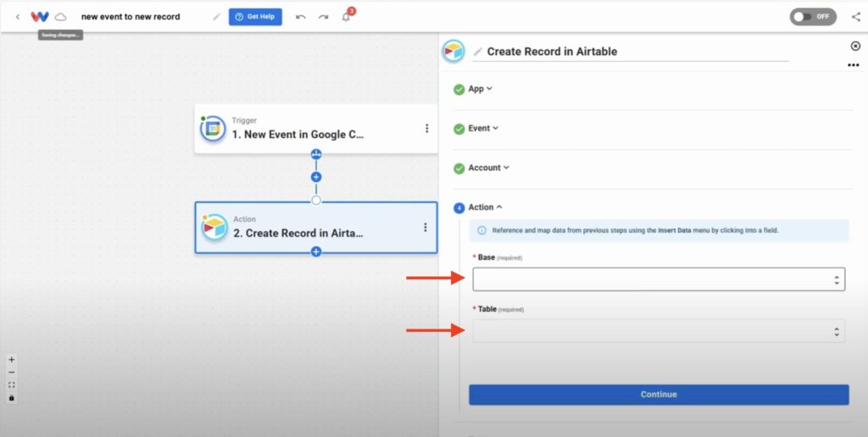Viewport: 868px width, 437px height.
Task: Open the notifications bell
Action: click(x=346, y=17)
